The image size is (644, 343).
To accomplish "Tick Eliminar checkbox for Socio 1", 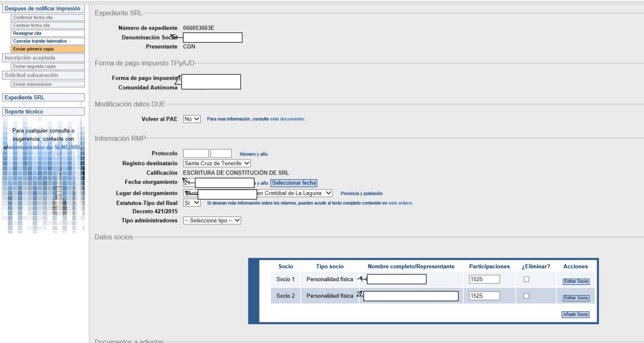I will (526, 279).
